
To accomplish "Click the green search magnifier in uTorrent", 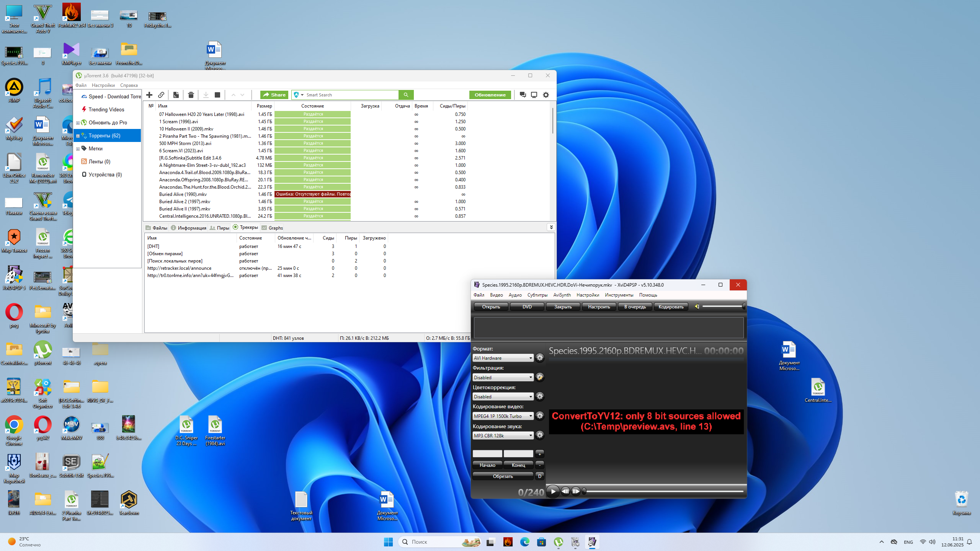I will pyautogui.click(x=406, y=95).
